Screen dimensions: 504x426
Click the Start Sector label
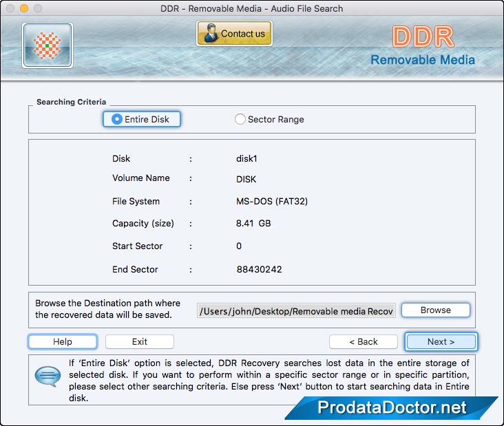(x=137, y=246)
